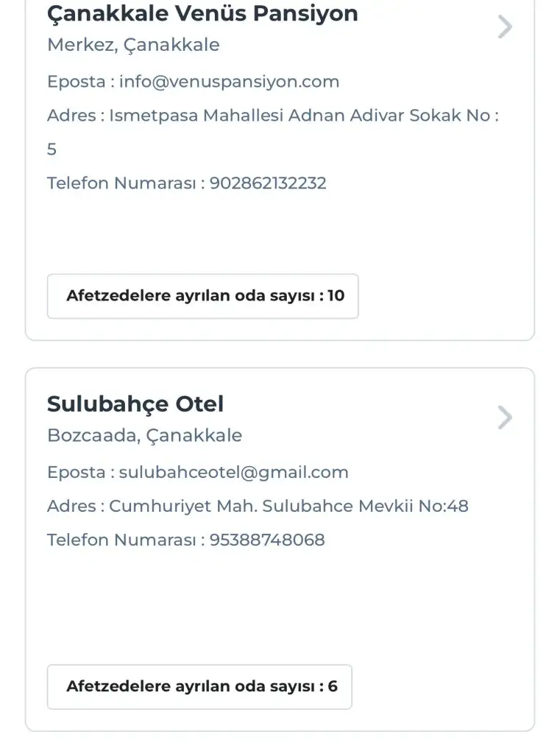Tap phone number 95388748068
Image resolution: width=560 pixels, height=754 pixels.
[x=267, y=540]
